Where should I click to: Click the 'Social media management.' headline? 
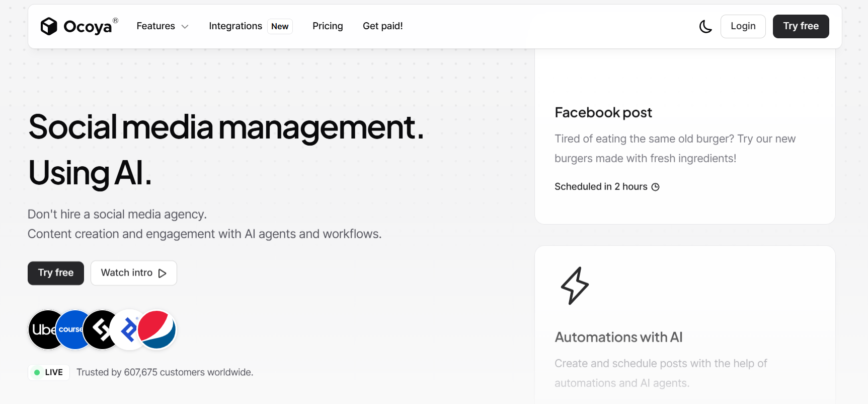226,127
